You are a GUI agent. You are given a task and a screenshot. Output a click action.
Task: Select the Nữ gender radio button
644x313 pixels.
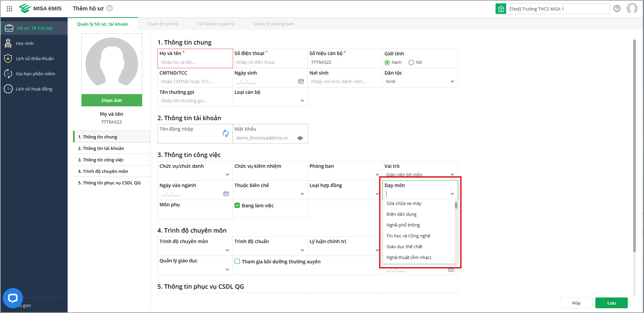point(411,62)
